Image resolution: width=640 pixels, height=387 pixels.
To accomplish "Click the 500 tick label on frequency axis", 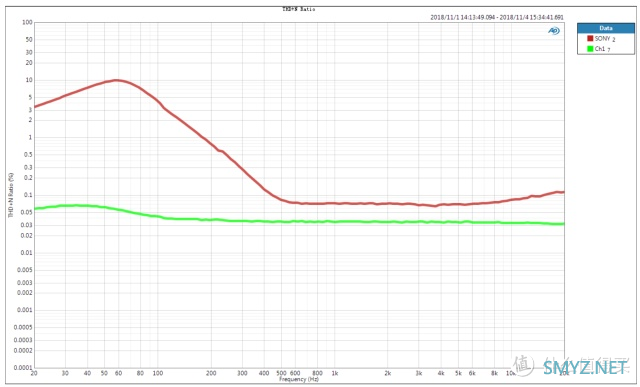I will [281, 373].
